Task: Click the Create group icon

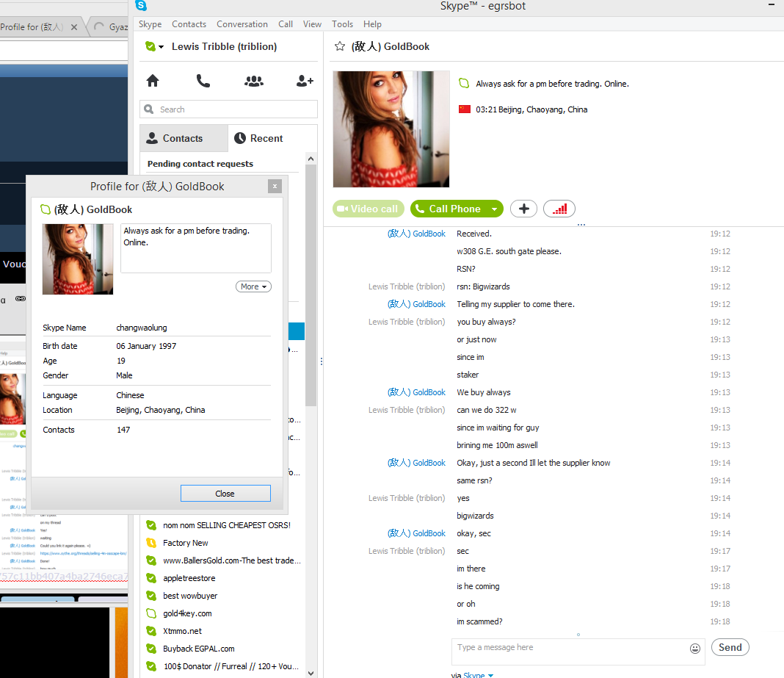Action: (x=254, y=81)
